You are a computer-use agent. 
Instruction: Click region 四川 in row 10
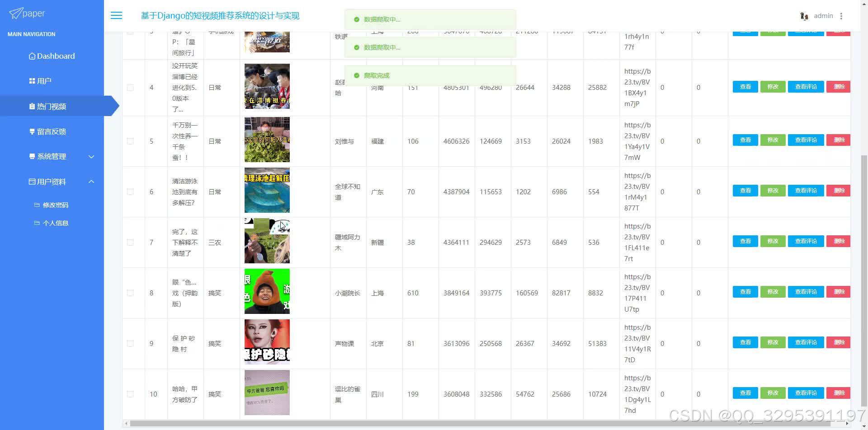point(377,394)
